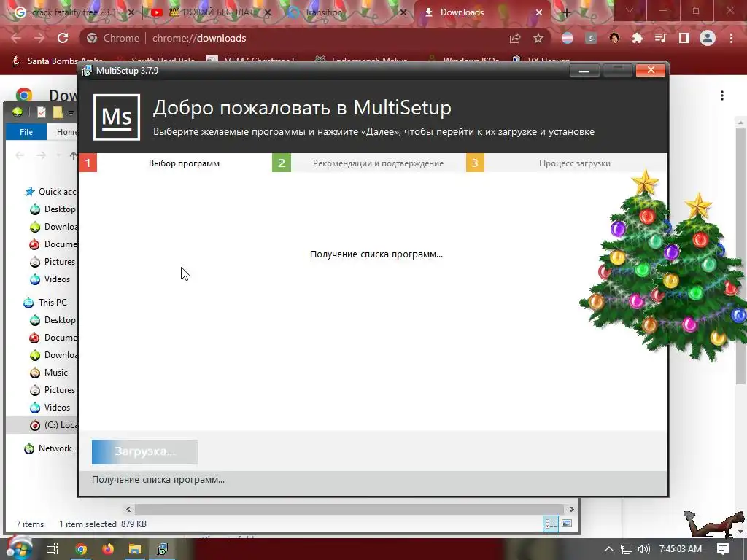Switch Explorer to large icons view

pyautogui.click(x=567, y=524)
